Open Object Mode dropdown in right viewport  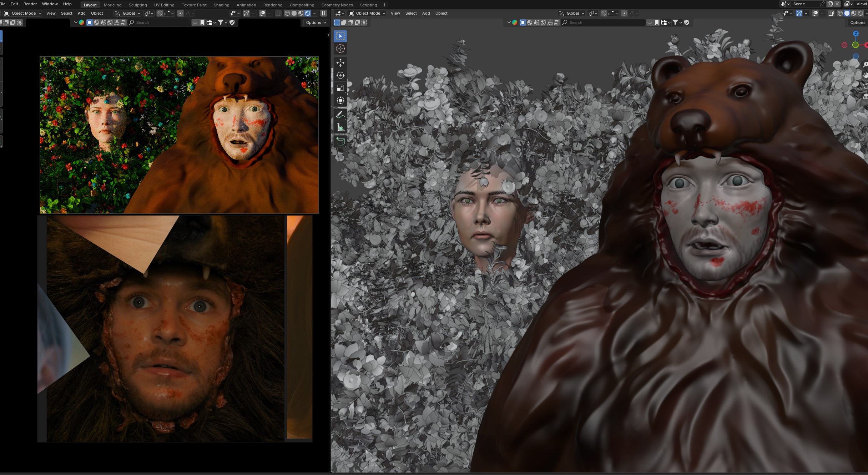point(368,13)
